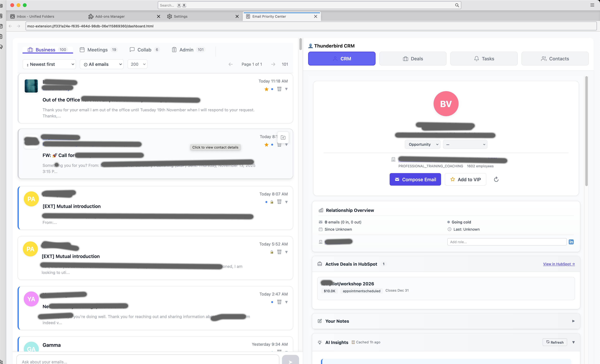Toggle unread dot on the YA 2:47 AM email
600x364 pixels.
(272, 302)
